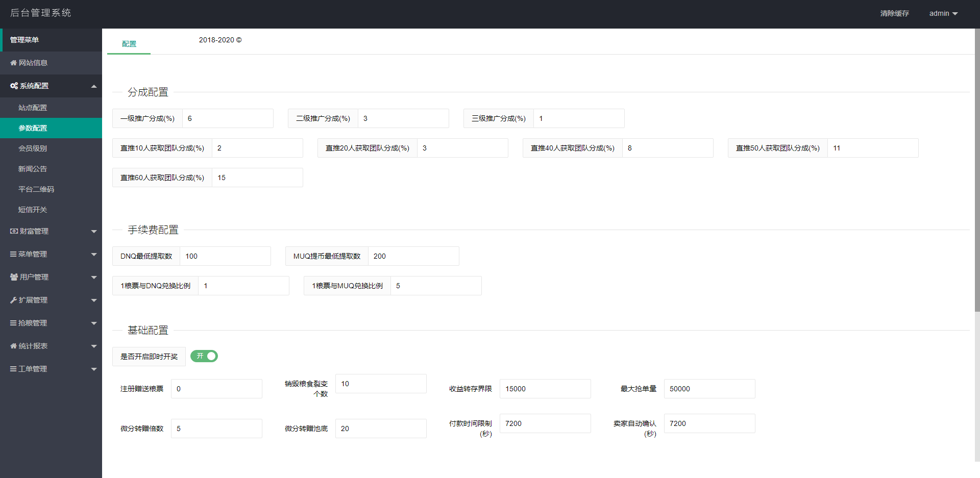Click the list icon beside 菜单管理
The width and height of the screenshot is (980, 478).
[13, 254]
